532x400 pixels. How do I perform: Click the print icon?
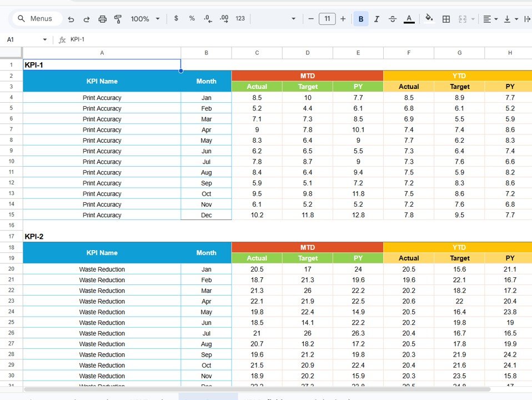102,18
